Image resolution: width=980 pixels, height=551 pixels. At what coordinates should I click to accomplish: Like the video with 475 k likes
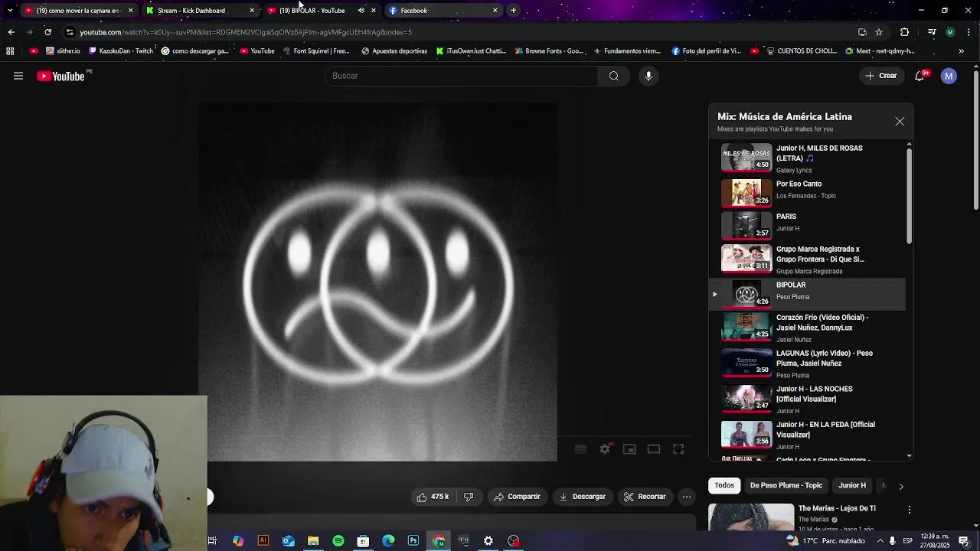433,497
